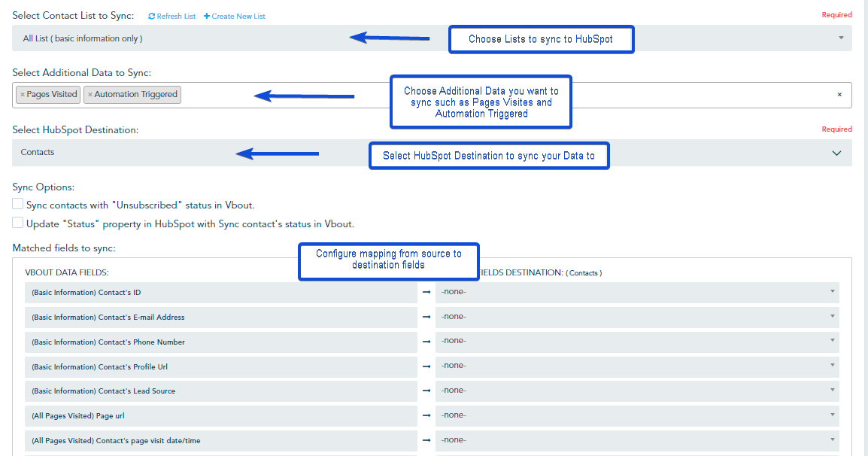
Task: Open destination dropdown for Contact's Profile Url
Action: coord(637,366)
